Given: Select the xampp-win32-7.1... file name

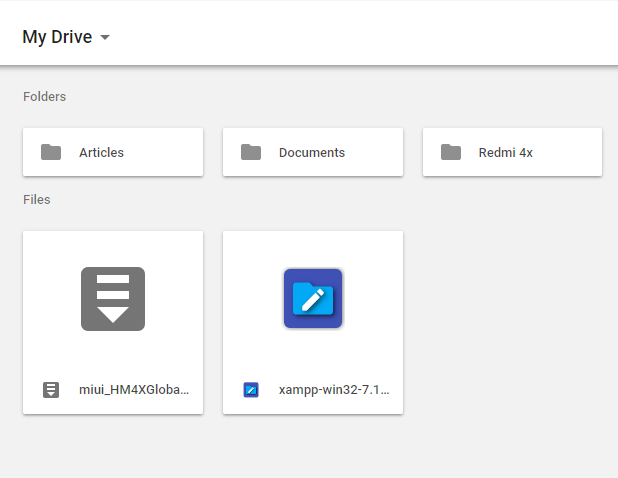Looking at the screenshot, I should coord(333,390).
